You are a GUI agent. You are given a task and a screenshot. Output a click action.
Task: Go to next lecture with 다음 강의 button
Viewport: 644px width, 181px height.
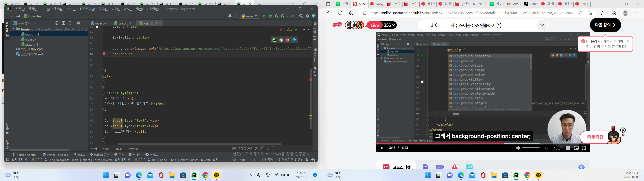point(605,25)
